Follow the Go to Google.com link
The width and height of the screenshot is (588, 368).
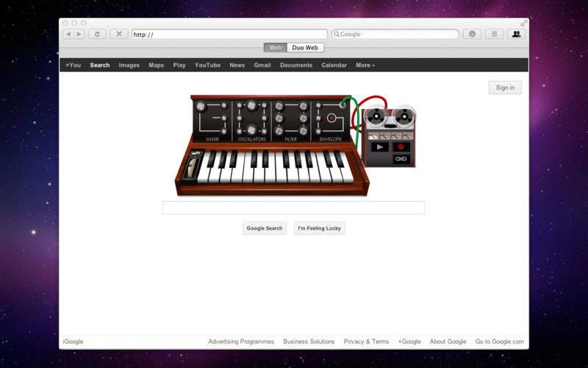click(x=500, y=342)
